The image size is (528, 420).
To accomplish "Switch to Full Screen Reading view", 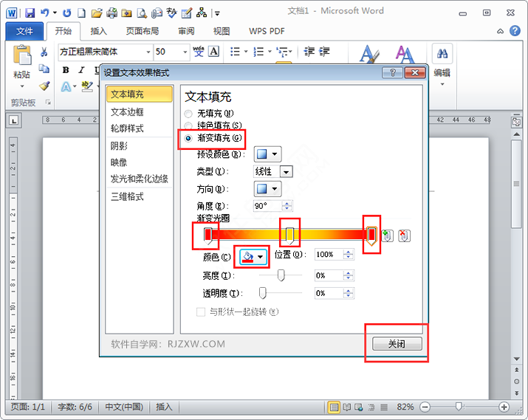I will [x=346, y=407].
